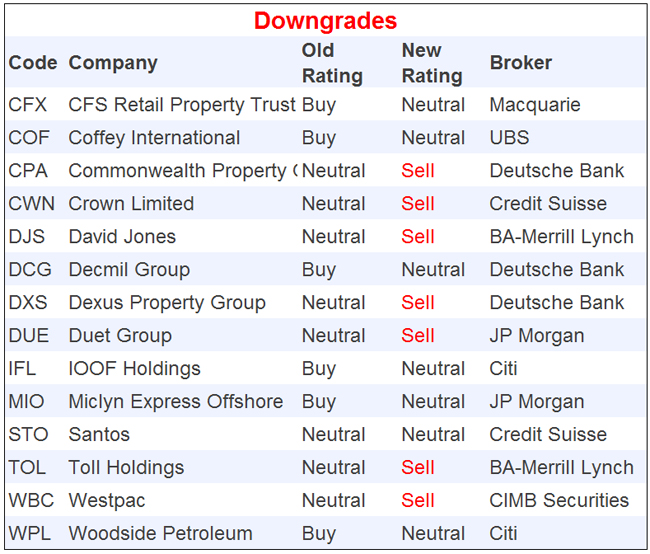This screenshot has height=554, width=650.
Task: Click the Coffey International company cell
Action: tap(154, 138)
